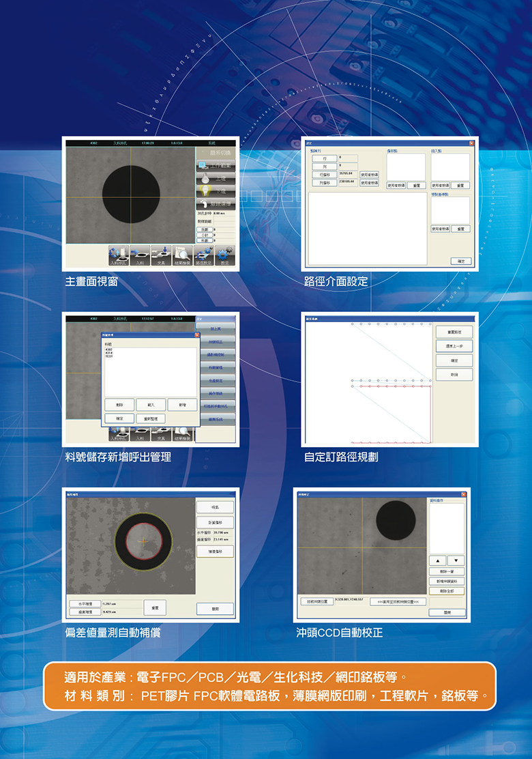
Task: Choose 料號管理 in settings side menu
Action: pos(216,367)
